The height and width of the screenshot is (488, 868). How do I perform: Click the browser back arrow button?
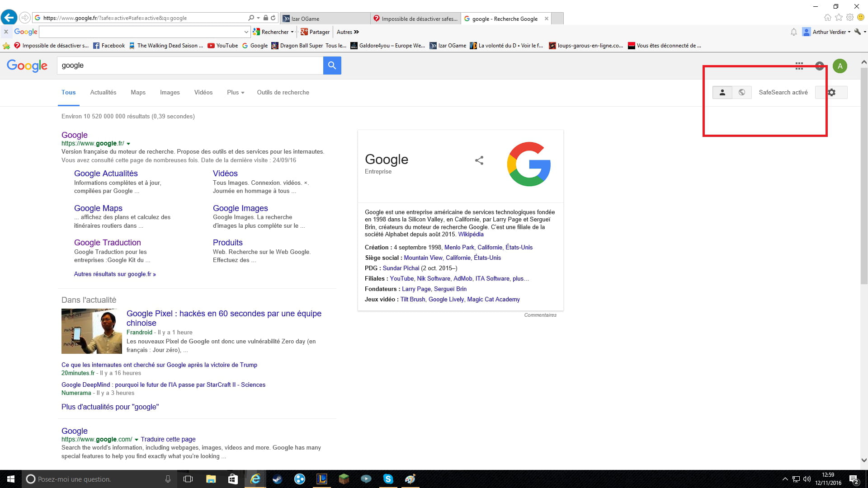9,18
